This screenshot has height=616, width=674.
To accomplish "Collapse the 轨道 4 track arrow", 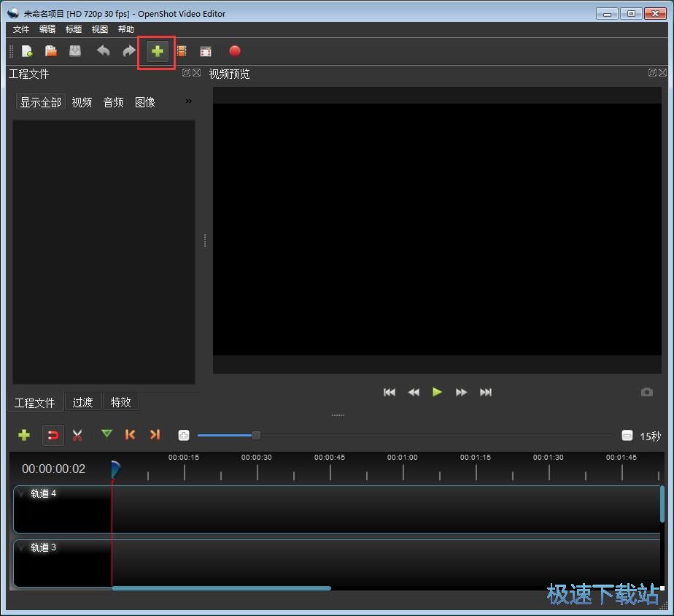I will pos(21,494).
